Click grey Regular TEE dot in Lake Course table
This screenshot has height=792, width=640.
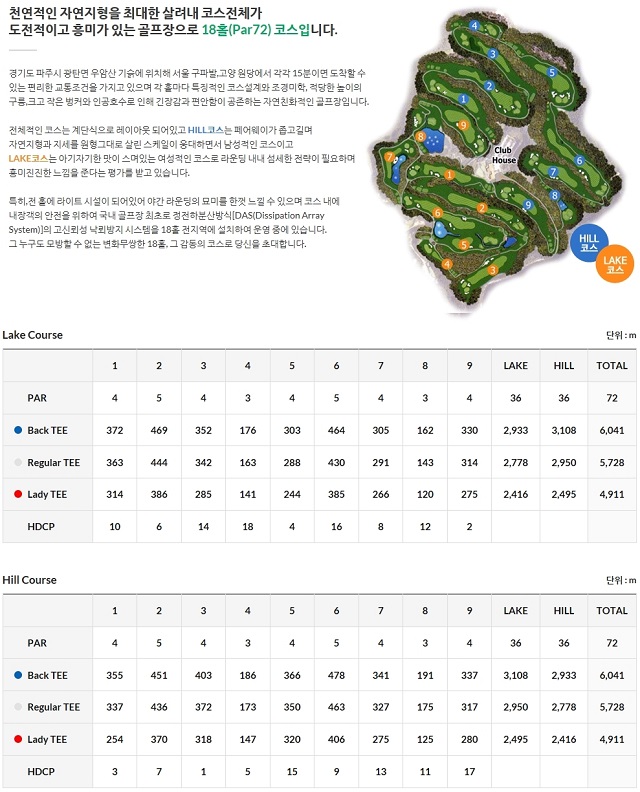pos(18,462)
